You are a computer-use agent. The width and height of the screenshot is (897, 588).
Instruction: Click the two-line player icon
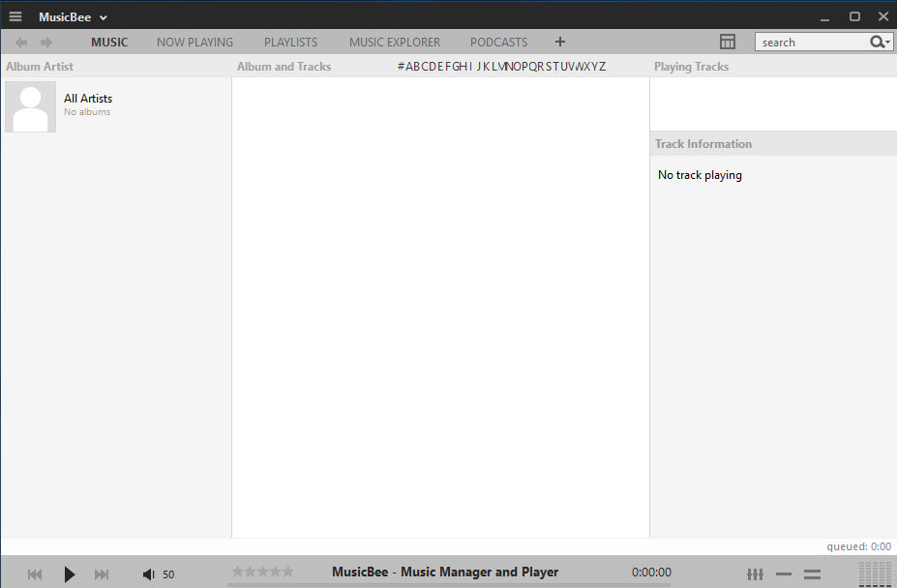(x=812, y=573)
